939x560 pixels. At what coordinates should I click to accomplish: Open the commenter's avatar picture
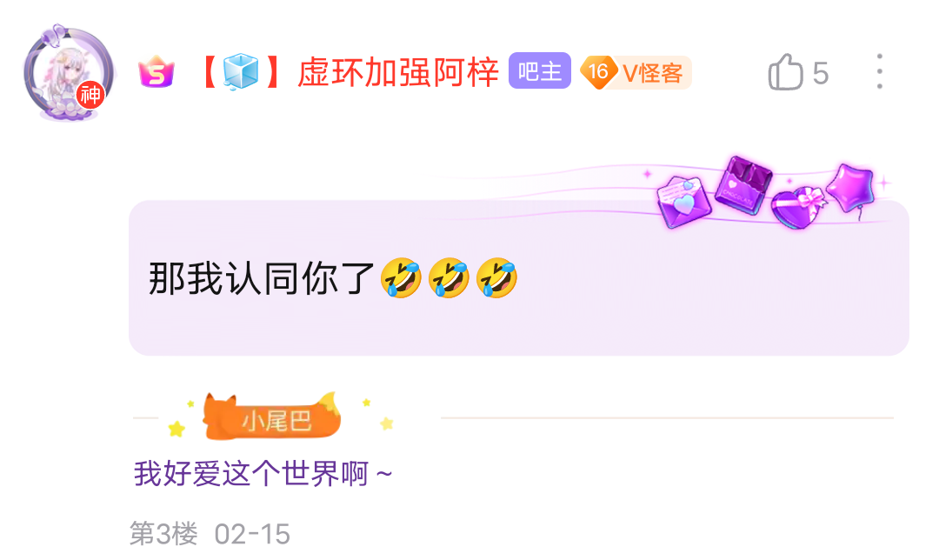(69, 73)
